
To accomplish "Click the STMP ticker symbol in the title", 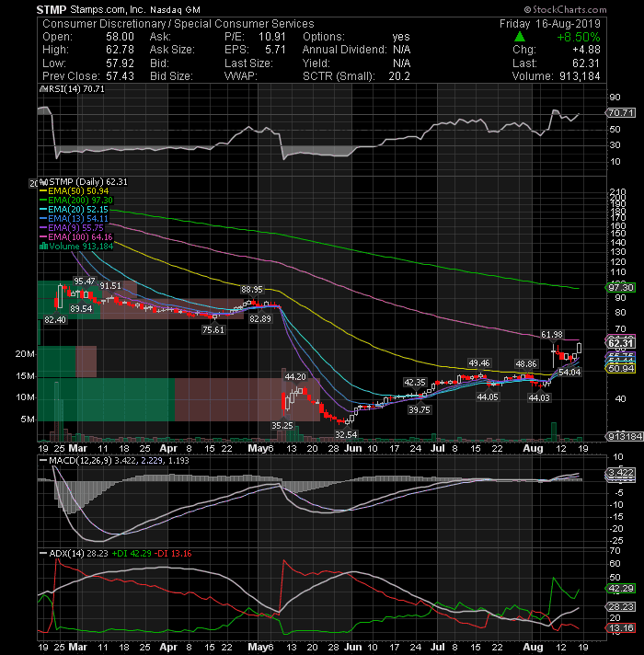I will tap(52, 9).
